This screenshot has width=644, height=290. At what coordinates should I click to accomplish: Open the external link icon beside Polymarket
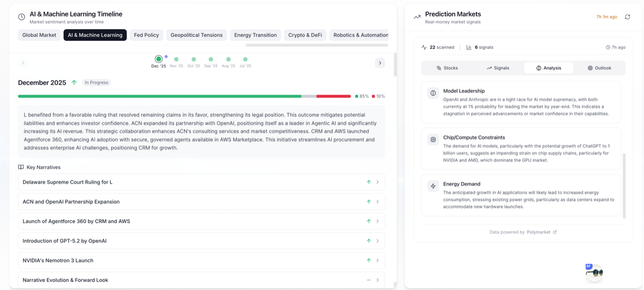555,232
